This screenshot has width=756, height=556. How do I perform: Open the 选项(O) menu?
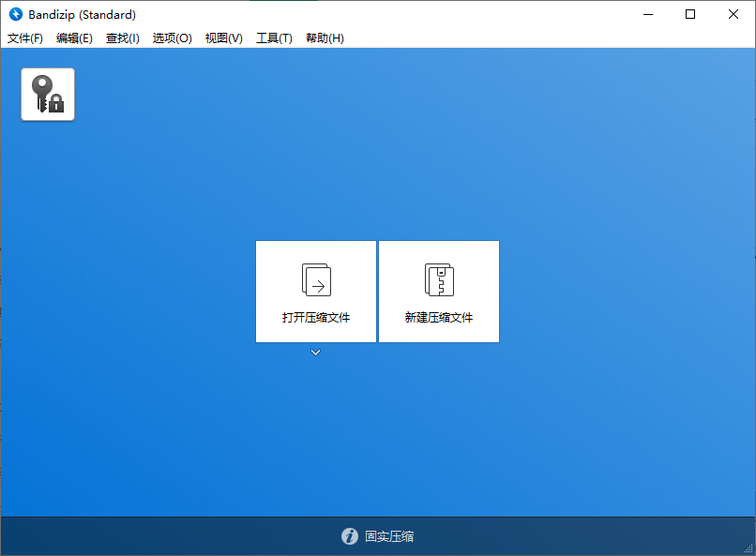pos(172,38)
